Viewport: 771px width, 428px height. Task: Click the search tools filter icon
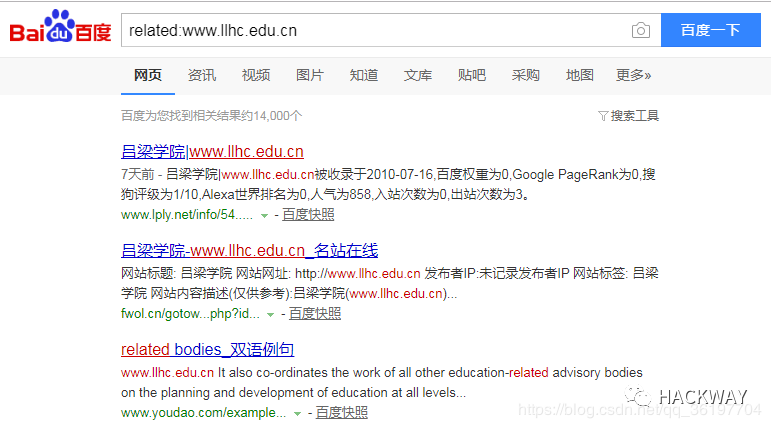[x=603, y=116]
